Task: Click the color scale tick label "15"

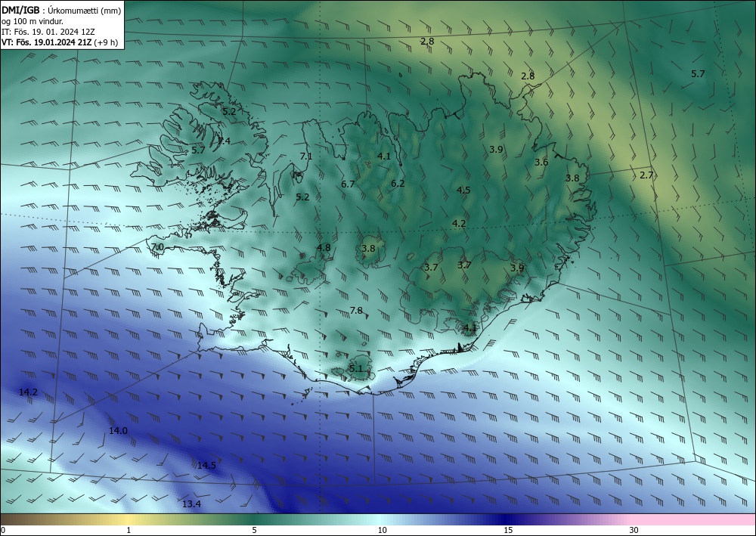Action: [508, 530]
